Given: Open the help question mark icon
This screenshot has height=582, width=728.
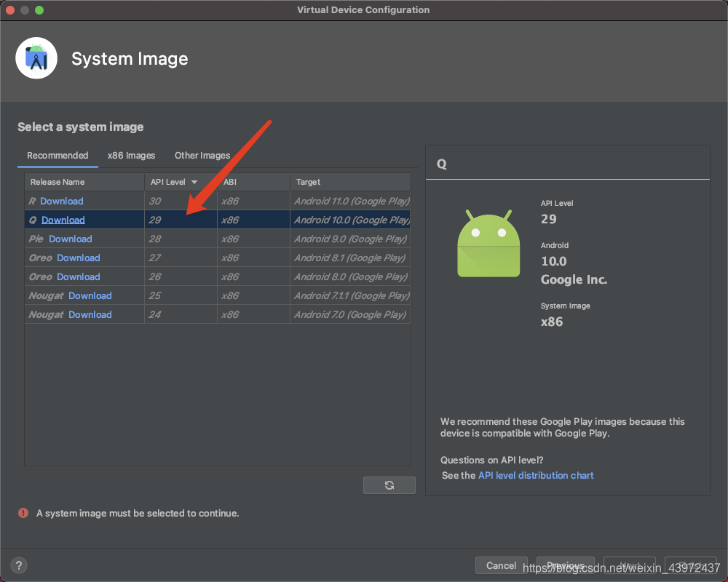Looking at the screenshot, I should coord(19,565).
